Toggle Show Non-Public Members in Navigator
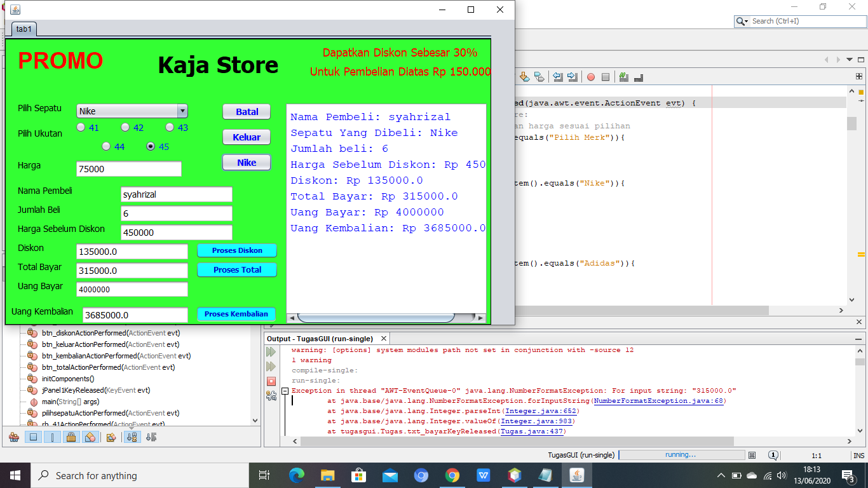 pyautogui.click(x=72, y=437)
